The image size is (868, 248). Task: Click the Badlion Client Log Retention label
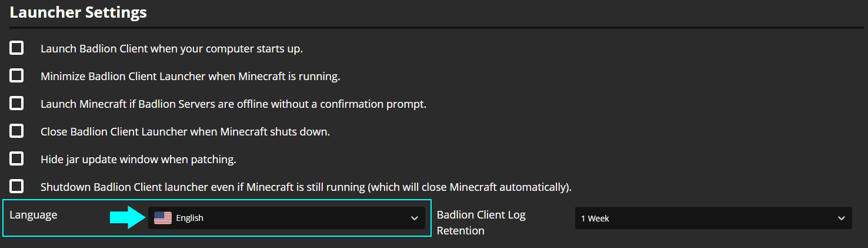coord(481,223)
